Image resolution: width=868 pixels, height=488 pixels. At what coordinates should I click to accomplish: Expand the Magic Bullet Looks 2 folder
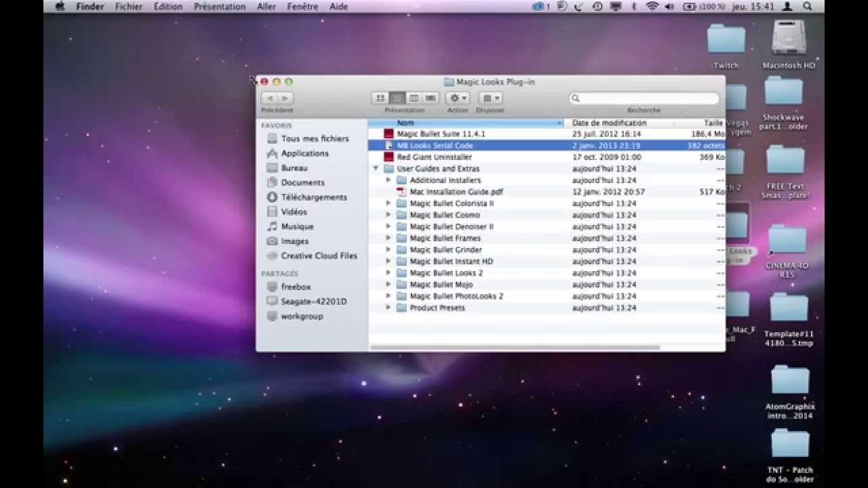389,272
